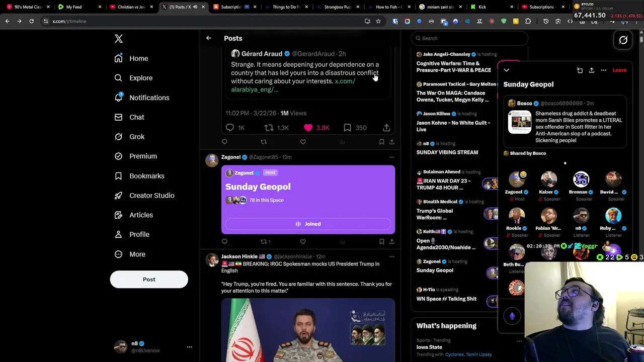The width and height of the screenshot is (644, 362).
Task: Click the white Post button
Action: click(149, 279)
